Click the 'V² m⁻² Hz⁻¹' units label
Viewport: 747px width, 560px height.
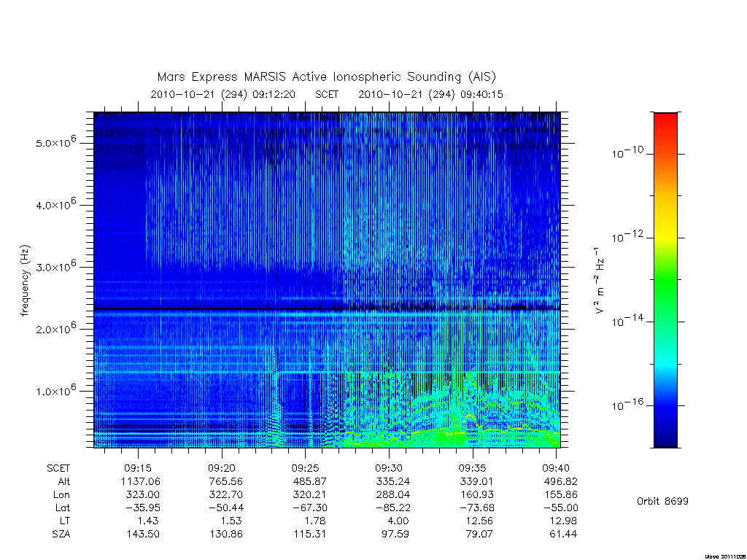[x=600, y=280]
